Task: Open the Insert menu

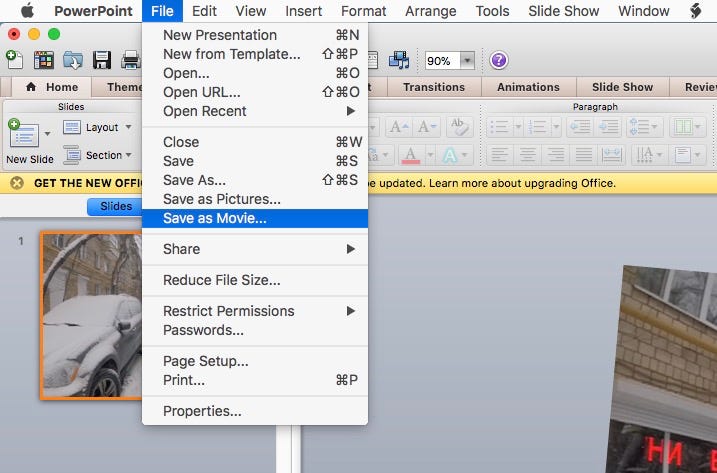Action: coord(304,11)
